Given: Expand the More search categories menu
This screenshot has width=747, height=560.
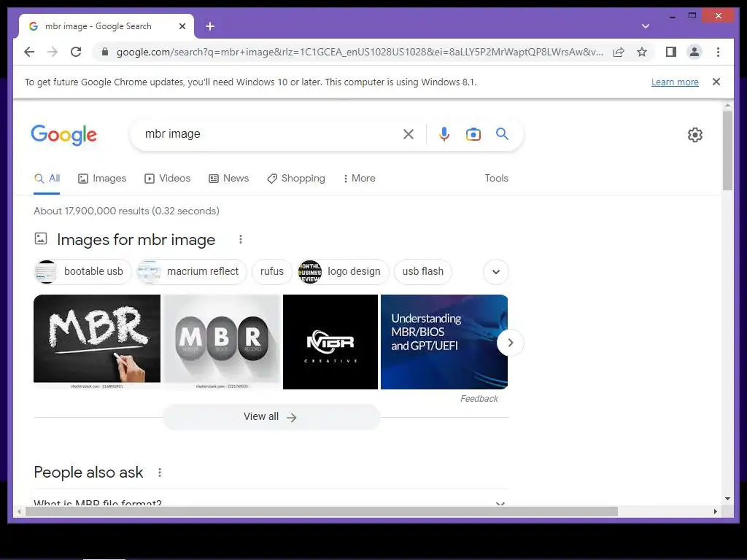Looking at the screenshot, I should pos(359,179).
